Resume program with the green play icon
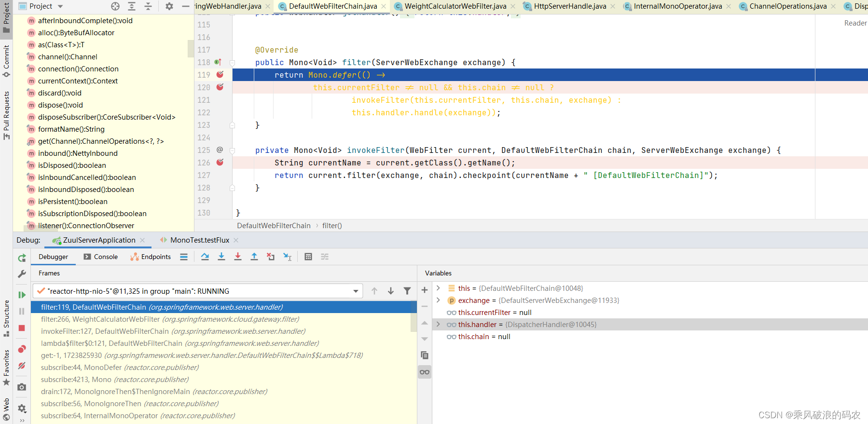The width and height of the screenshot is (868, 424). (x=22, y=295)
